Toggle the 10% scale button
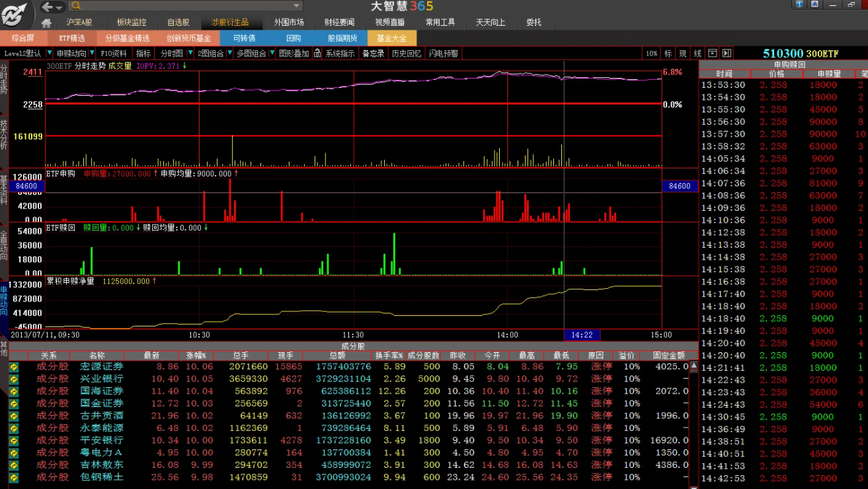Image resolution: width=868 pixels, height=489 pixels. coord(652,54)
